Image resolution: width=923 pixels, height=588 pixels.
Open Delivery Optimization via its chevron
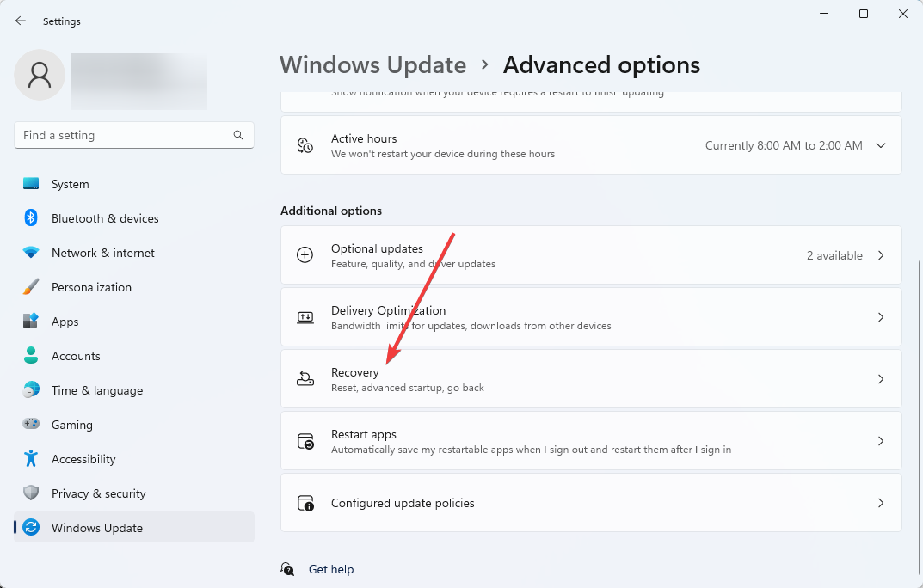(881, 317)
